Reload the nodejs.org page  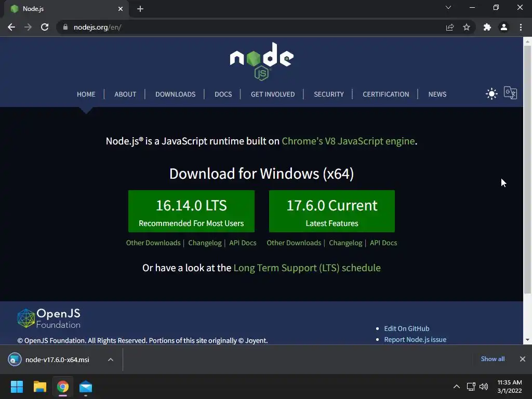pyautogui.click(x=45, y=27)
